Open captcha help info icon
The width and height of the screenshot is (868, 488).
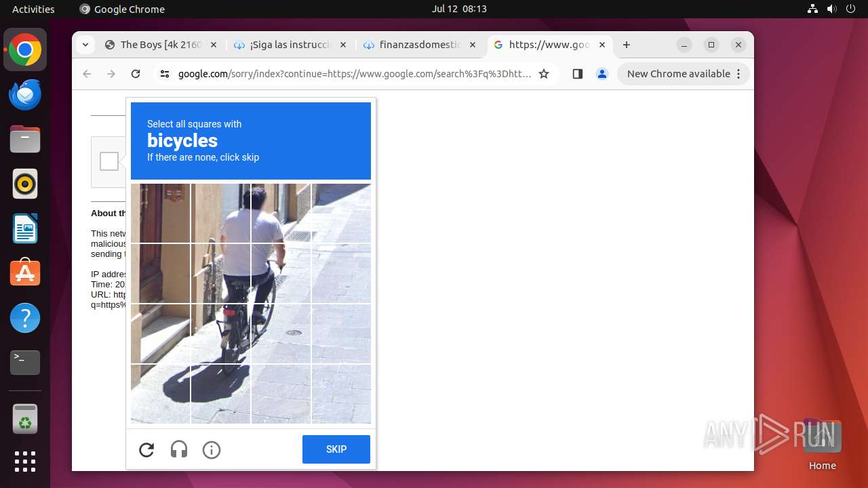(x=212, y=449)
